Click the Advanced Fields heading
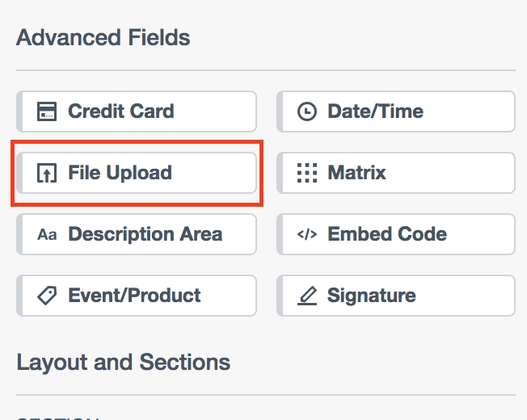 (103, 37)
